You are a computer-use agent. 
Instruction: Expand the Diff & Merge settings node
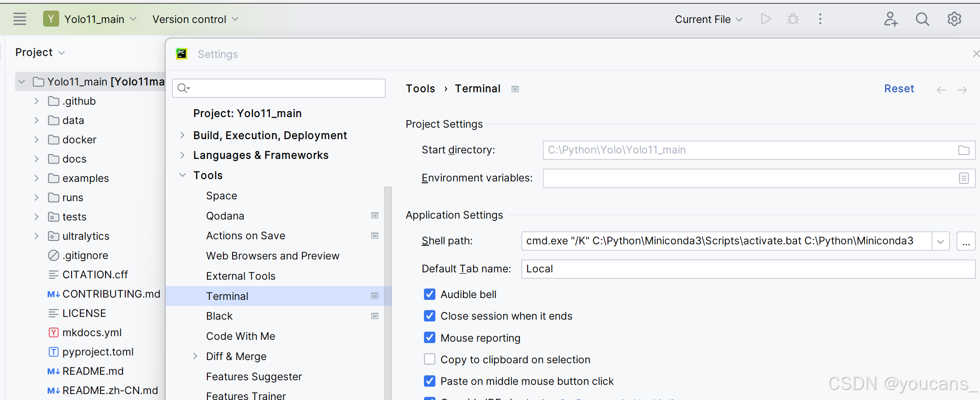[x=195, y=356]
